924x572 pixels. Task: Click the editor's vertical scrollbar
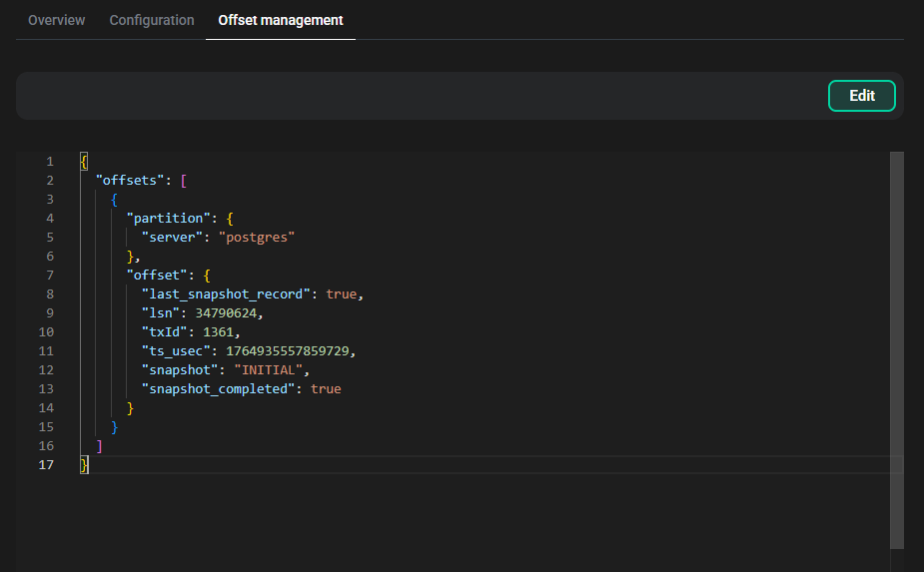pyautogui.click(x=896, y=349)
